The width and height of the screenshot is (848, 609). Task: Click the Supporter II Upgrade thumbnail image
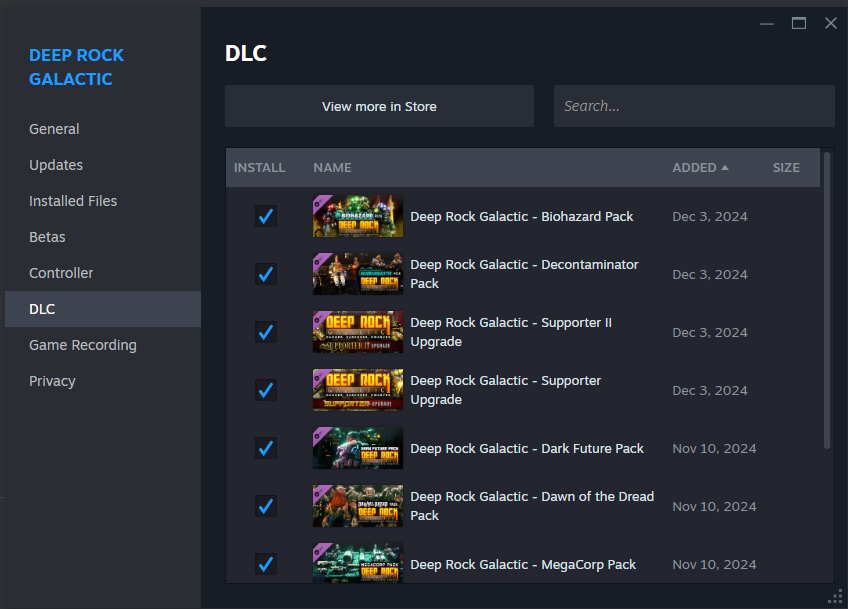pyautogui.click(x=358, y=332)
